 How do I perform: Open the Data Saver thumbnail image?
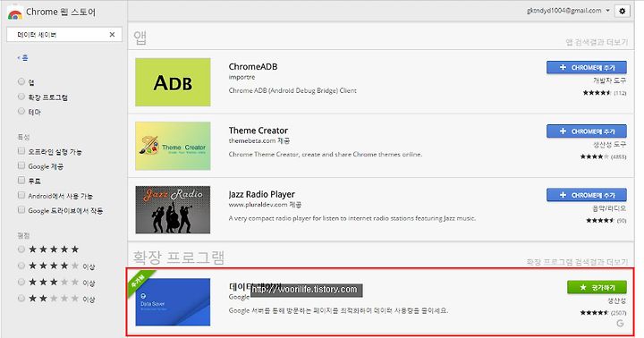[x=173, y=302]
